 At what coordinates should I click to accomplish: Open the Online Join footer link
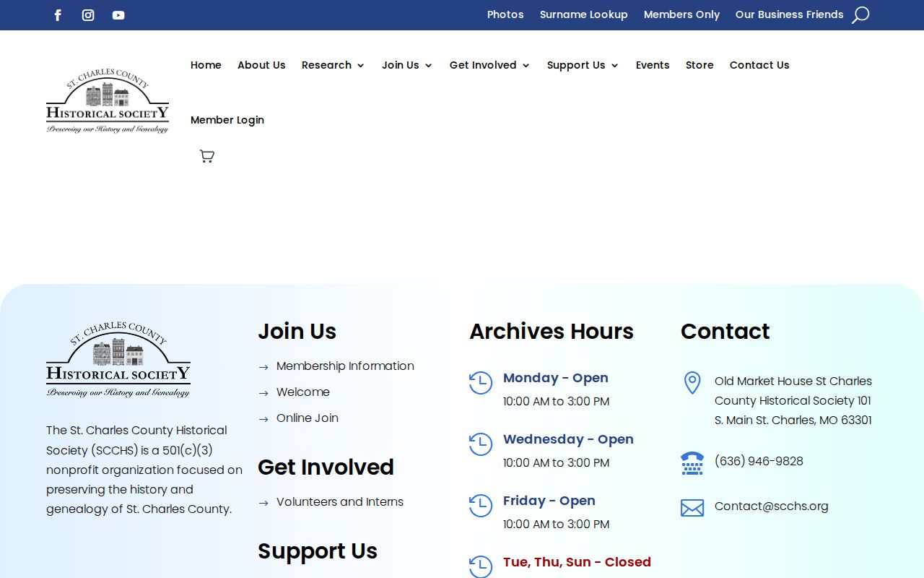point(307,418)
